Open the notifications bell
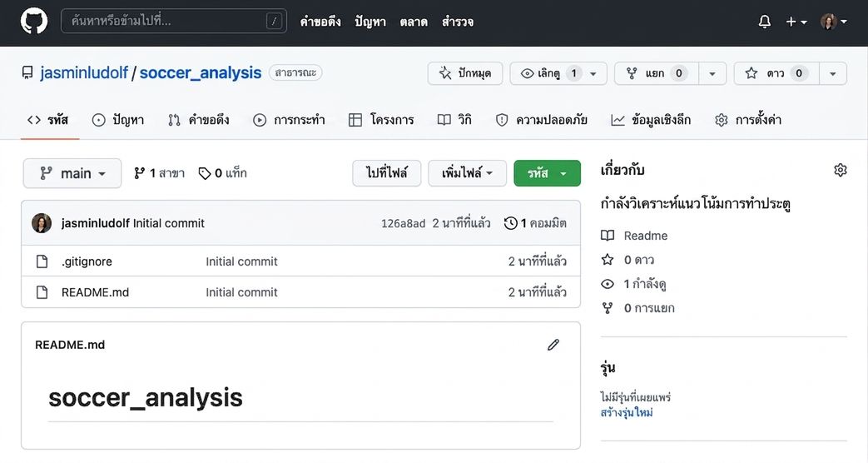Screen dimensions: 868x463 [x=765, y=22]
